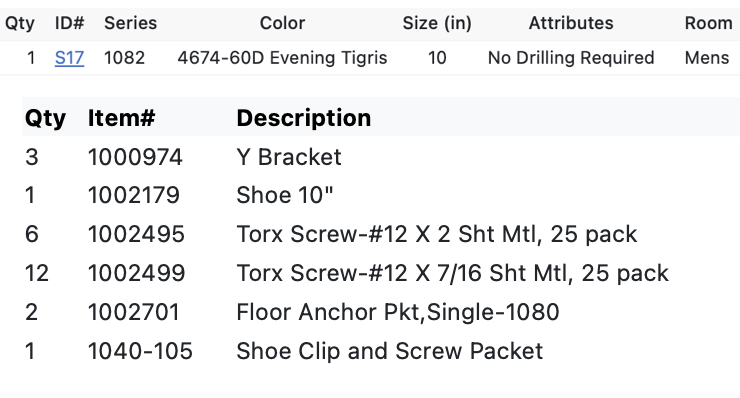Click the Room column header

pyautogui.click(x=708, y=23)
